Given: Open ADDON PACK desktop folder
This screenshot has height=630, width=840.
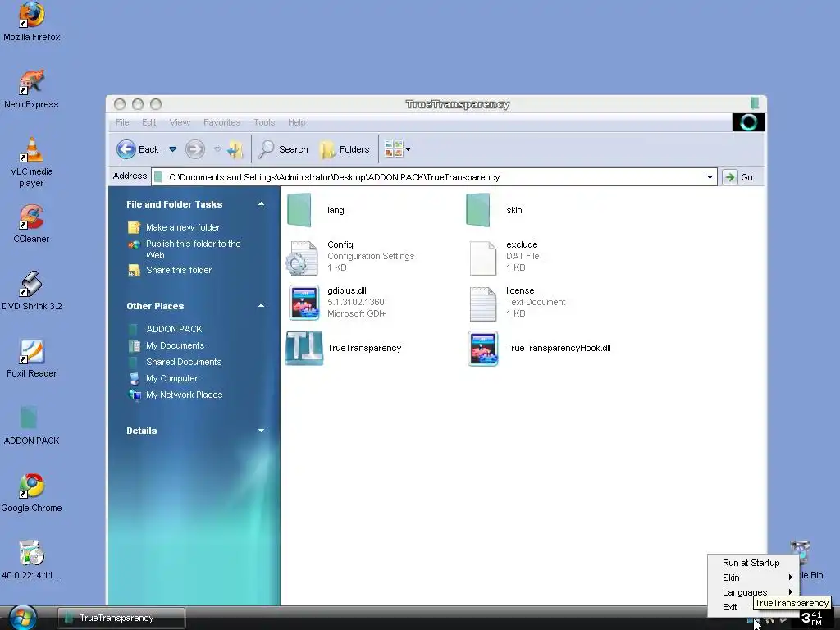Looking at the screenshot, I should 31,426.
